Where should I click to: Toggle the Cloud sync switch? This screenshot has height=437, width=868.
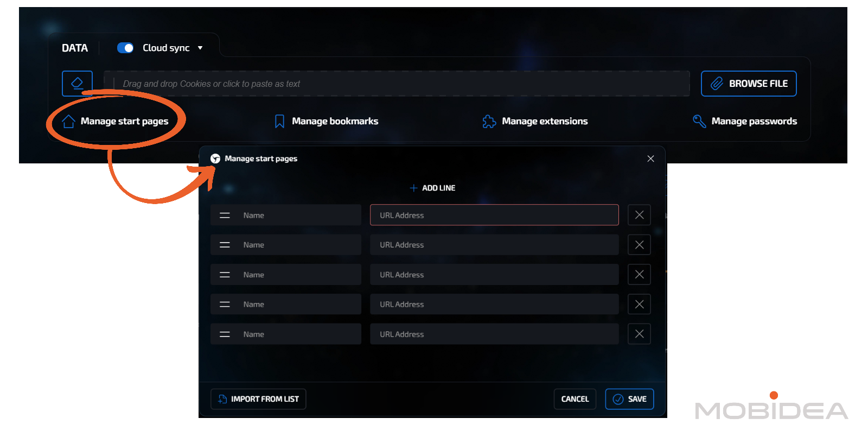click(x=125, y=48)
